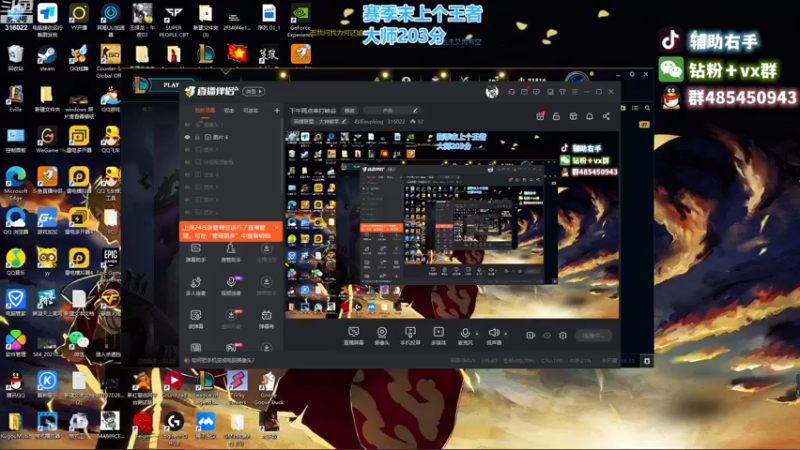Image resolution: width=800 pixels, height=450 pixels.
Task: Select the 文本 4 source row
Action: [x=231, y=174]
